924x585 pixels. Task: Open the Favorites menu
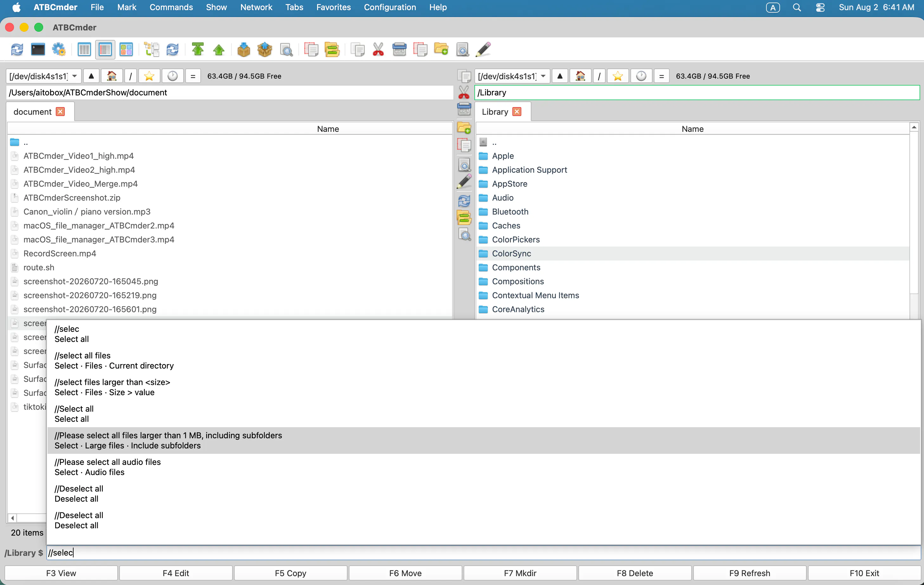pyautogui.click(x=334, y=7)
